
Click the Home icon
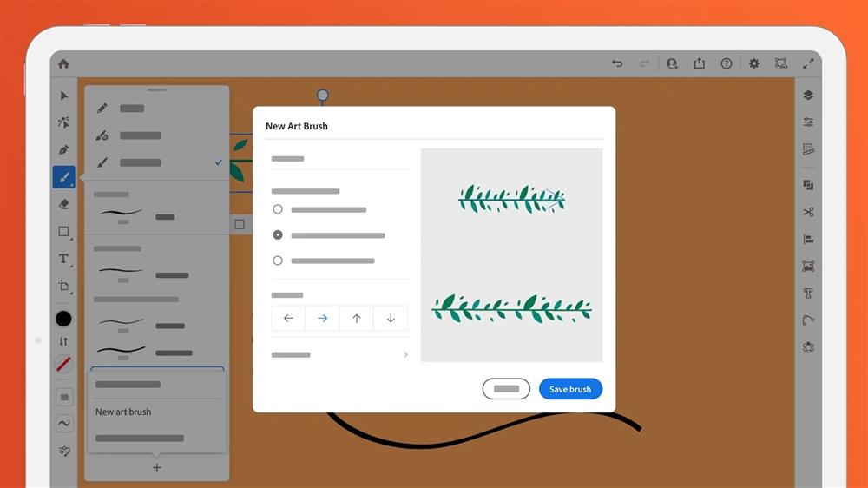pos(63,63)
